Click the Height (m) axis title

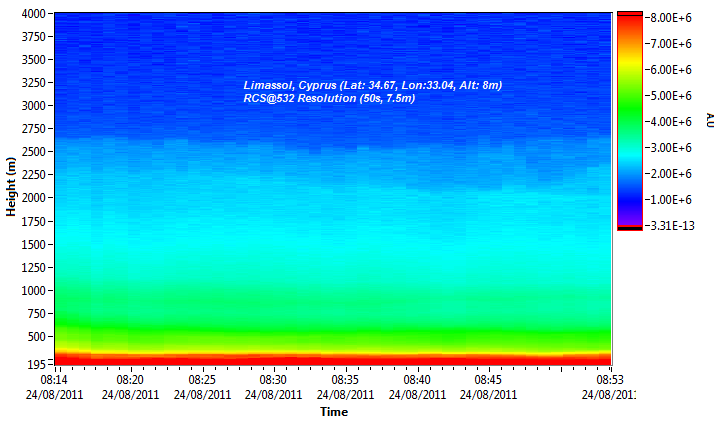pos(11,191)
